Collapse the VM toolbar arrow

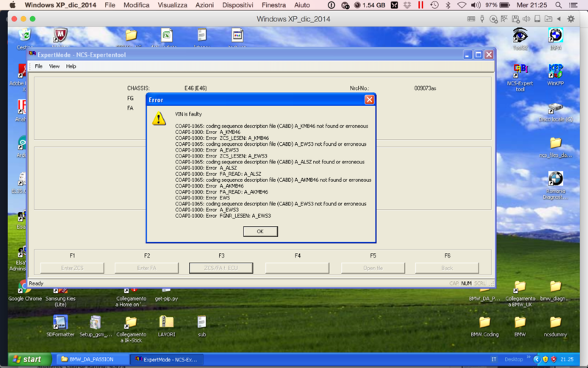coord(559,19)
